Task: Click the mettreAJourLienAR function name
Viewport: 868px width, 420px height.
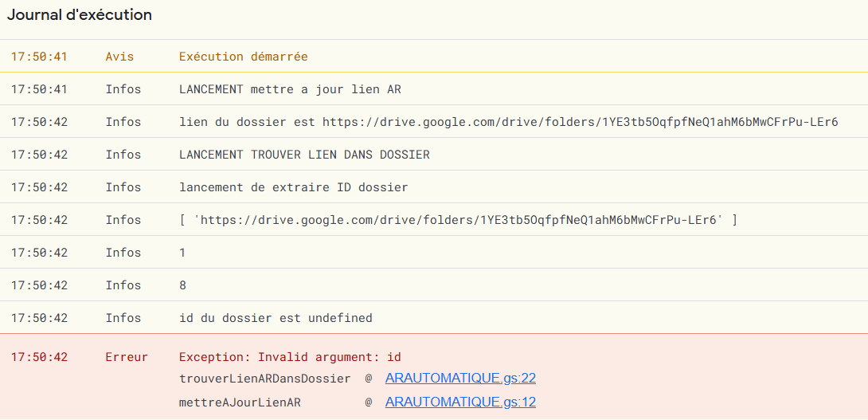Action: coord(240,402)
